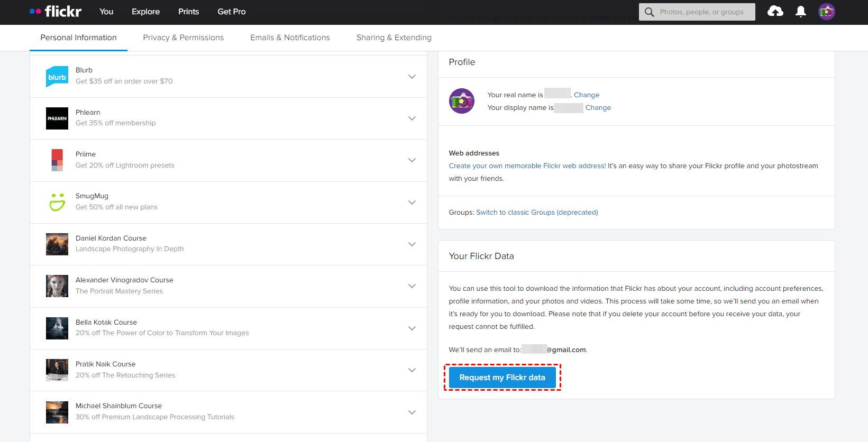The image size is (868, 442).
Task: Expand the Blurb offer chevron
Action: tap(412, 77)
